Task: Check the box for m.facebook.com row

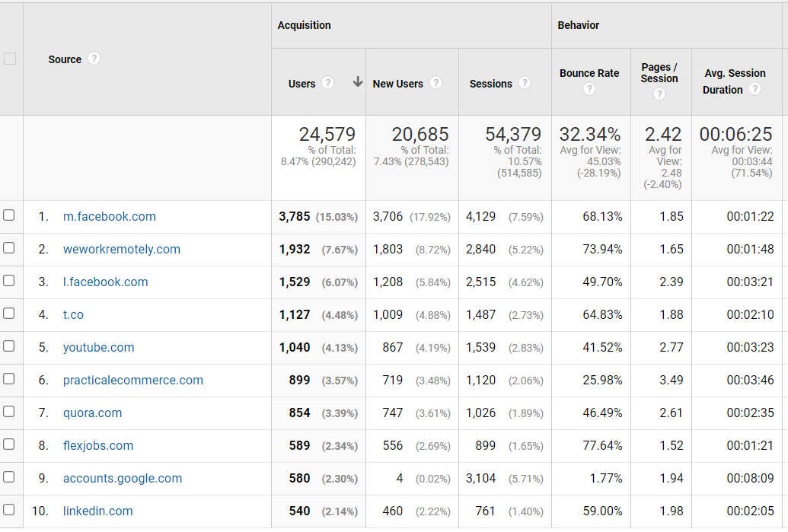Action: pyautogui.click(x=8, y=215)
